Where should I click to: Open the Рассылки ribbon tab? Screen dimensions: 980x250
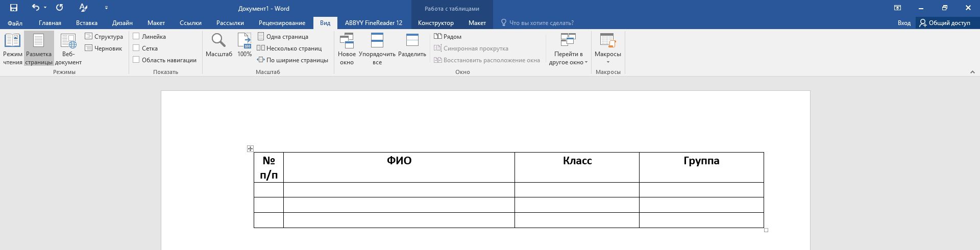point(230,23)
